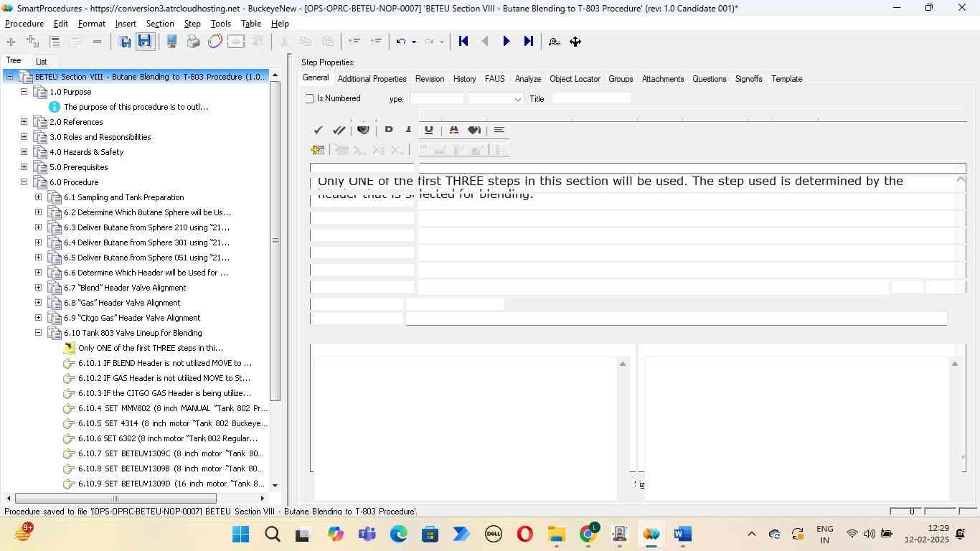Toggle underline formatting in editor
Viewport: 980px width, 551px height.
tap(428, 130)
